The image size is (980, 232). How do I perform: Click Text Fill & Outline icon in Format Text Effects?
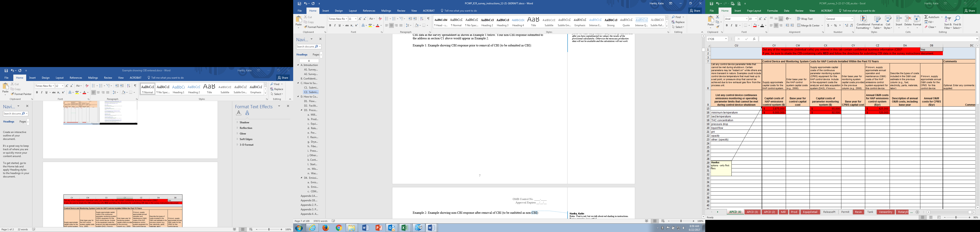[238, 113]
